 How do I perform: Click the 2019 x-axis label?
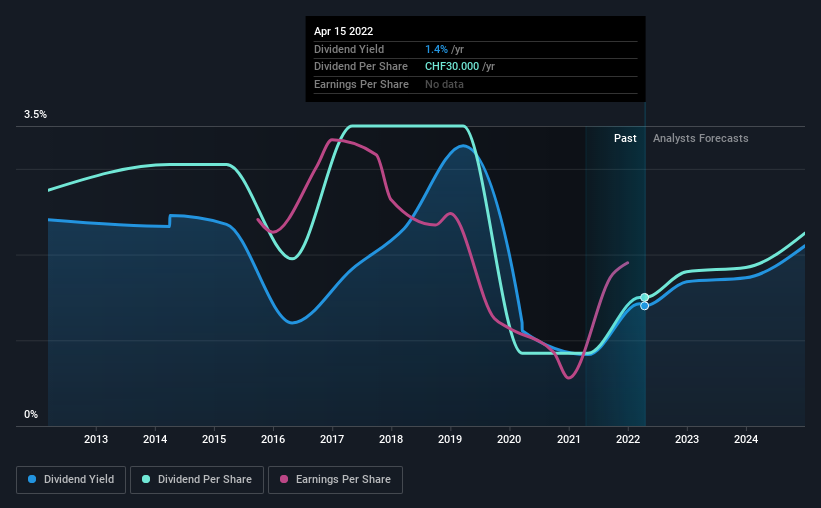[x=450, y=439]
